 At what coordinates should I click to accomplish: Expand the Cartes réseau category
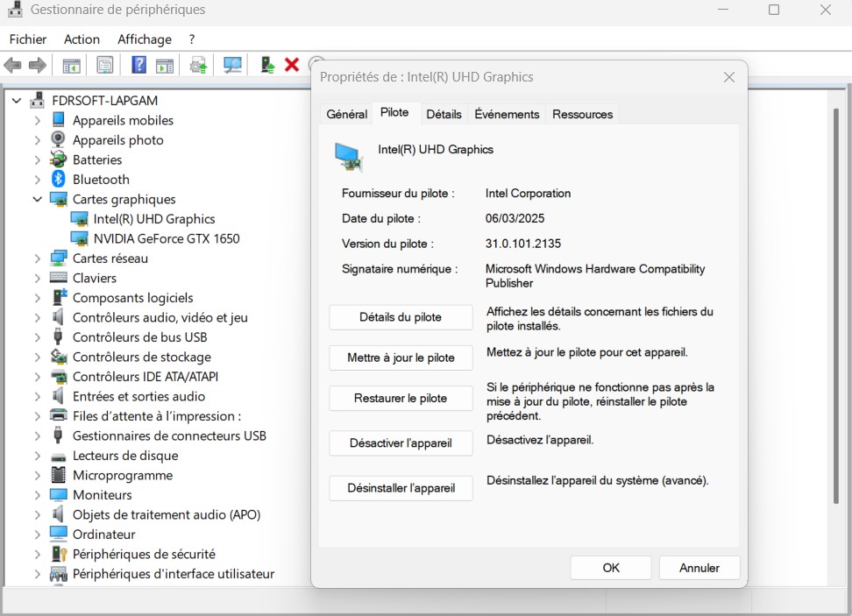tap(38, 258)
